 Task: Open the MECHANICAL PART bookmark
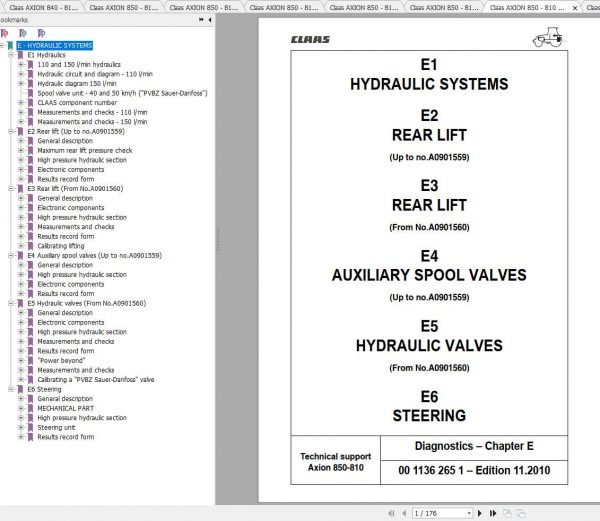tap(65, 409)
